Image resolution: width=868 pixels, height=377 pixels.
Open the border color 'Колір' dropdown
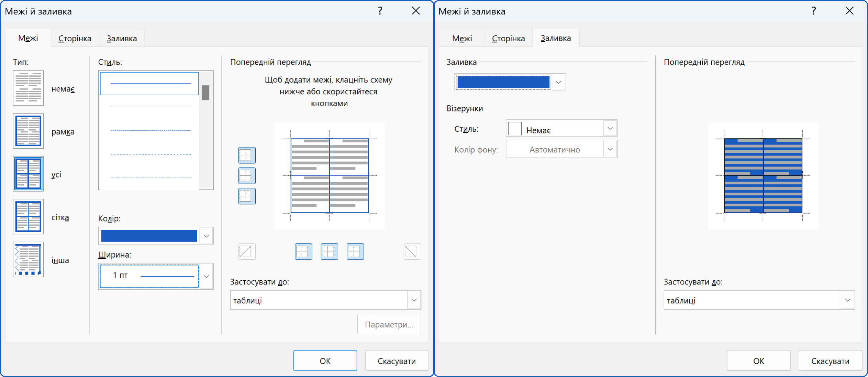tap(206, 236)
